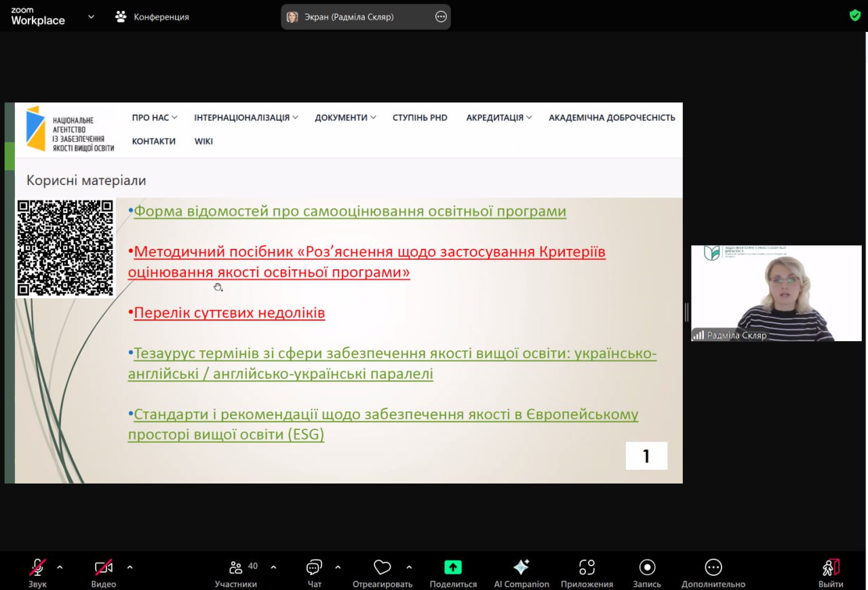Click the Экран (Радміла Скляр) share label
The image size is (868, 590).
[349, 17]
